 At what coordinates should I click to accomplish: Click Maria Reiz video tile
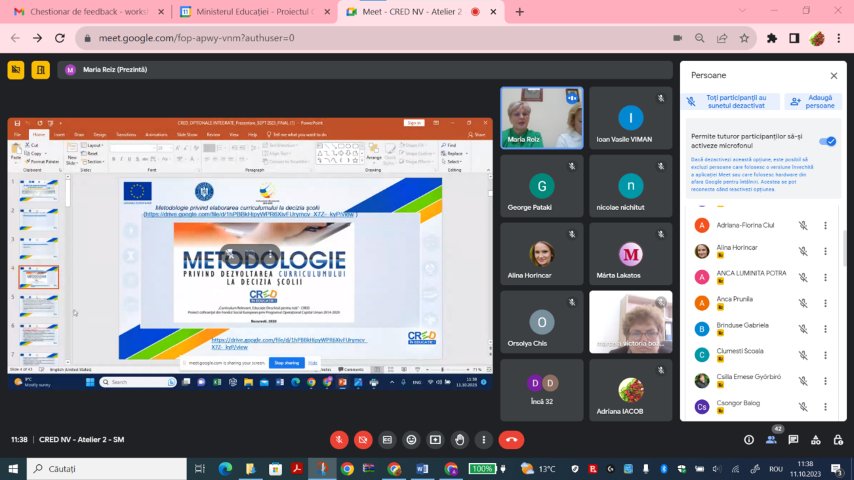point(541,117)
